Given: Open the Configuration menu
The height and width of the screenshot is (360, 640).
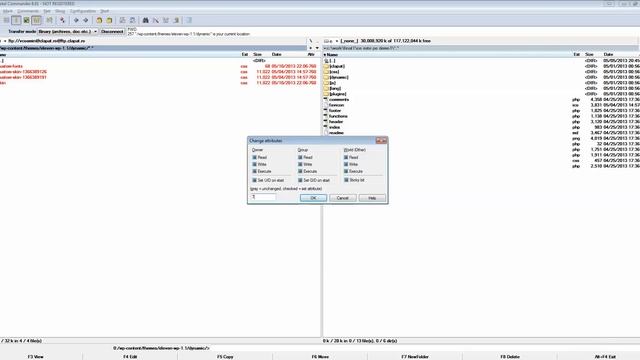Looking at the screenshot, I should point(83,11).
